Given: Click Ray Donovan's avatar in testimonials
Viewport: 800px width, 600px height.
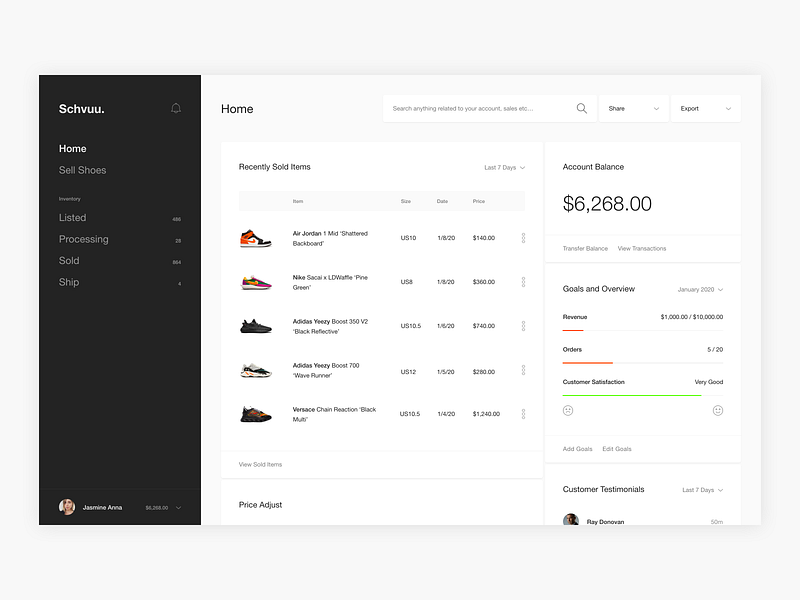Looking at the screenshot, I should click(x=571, y=519).
